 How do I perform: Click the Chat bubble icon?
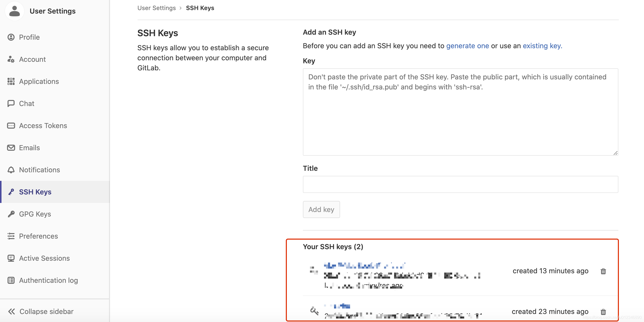(11, 103)
